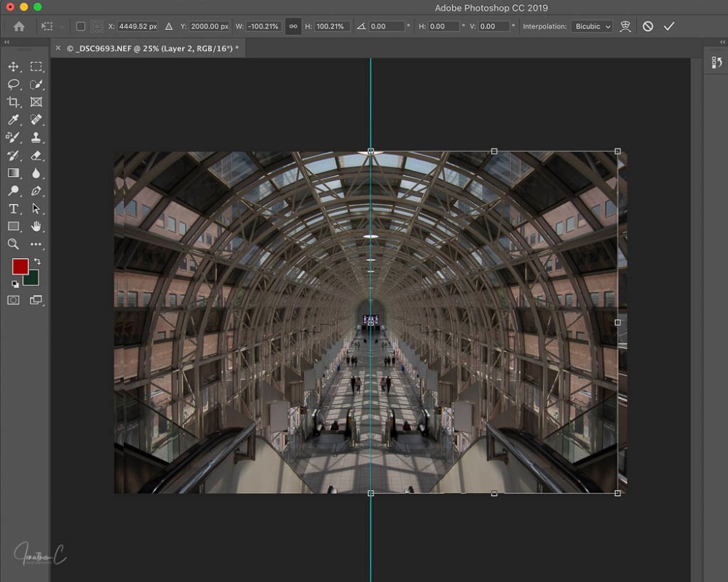Activate the Eraser tool
This screenshot has width=728, height=582.
click(x=36, y=155)
